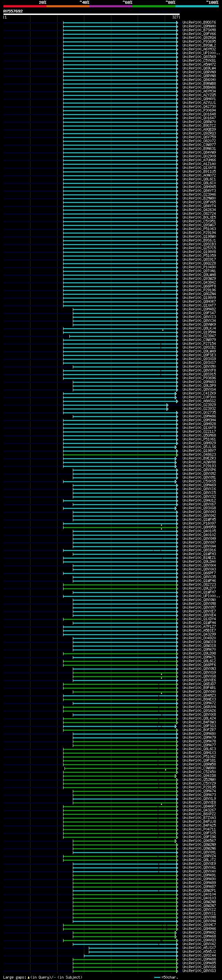Click the orange ~40% identity scale segment
Image resolution: width=222 pixels, height=980 pixels.
click(68, 6)
